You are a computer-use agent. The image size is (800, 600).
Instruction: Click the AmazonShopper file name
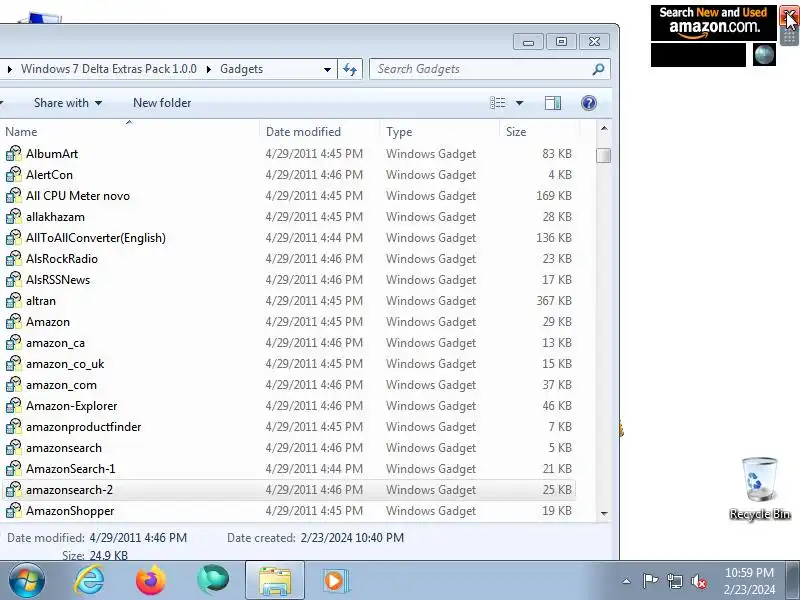point(70,511)
